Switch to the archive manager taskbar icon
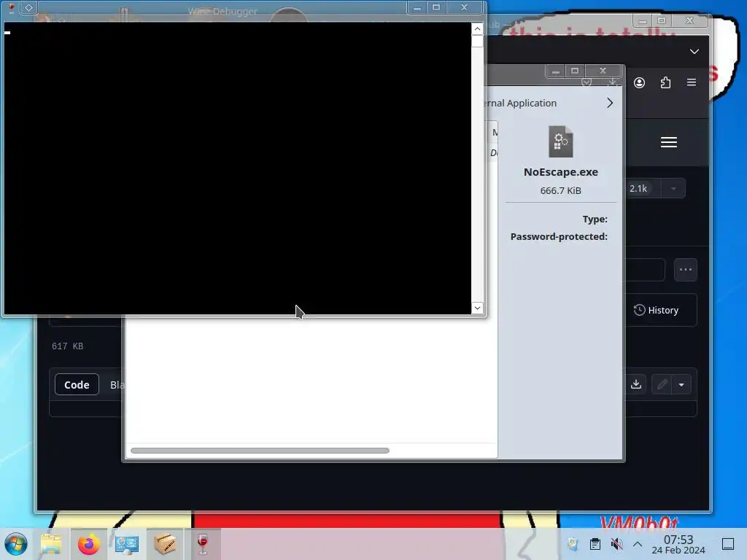 tap(164, 543)
